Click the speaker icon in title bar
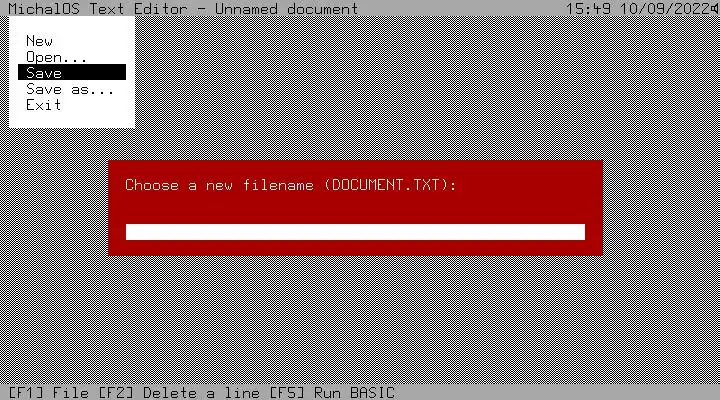The image size is (720, 400). 715,8
